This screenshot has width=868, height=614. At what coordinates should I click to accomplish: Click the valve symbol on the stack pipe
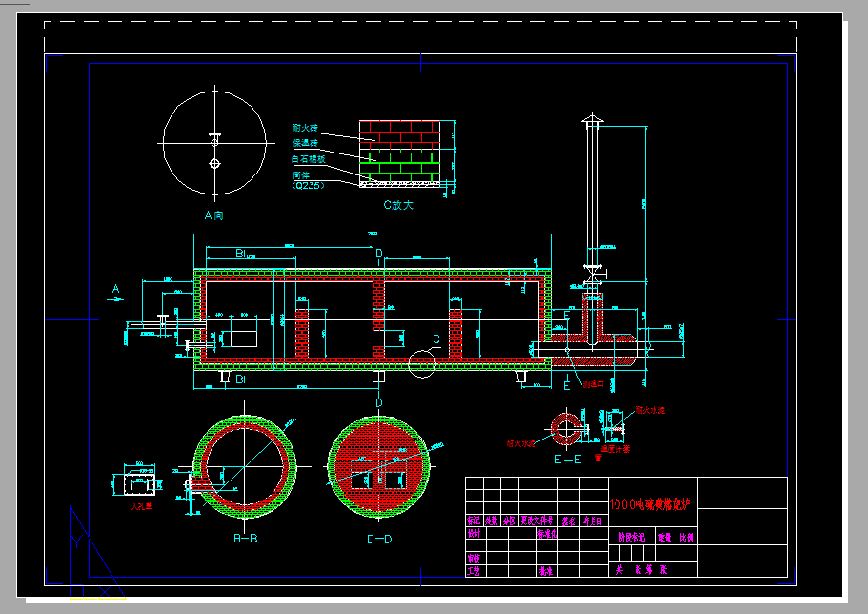592,274
